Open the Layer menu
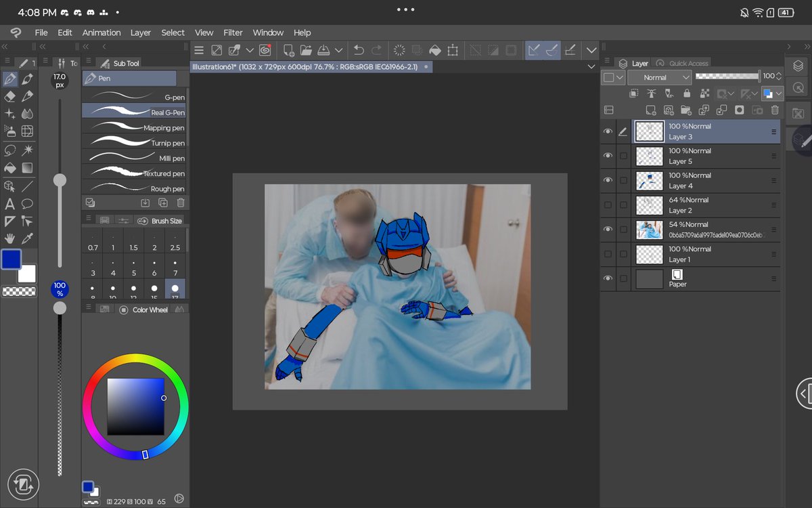 [141, 33]
